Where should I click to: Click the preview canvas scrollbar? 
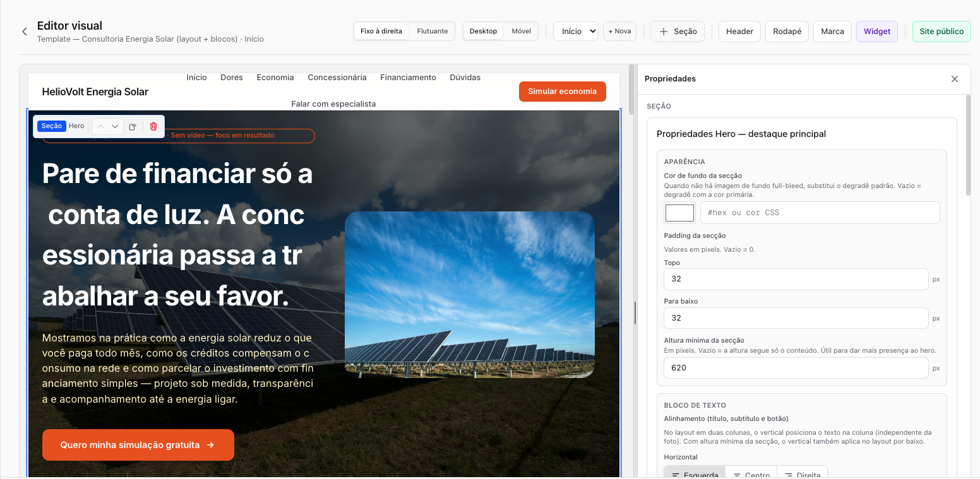point(631,88)
